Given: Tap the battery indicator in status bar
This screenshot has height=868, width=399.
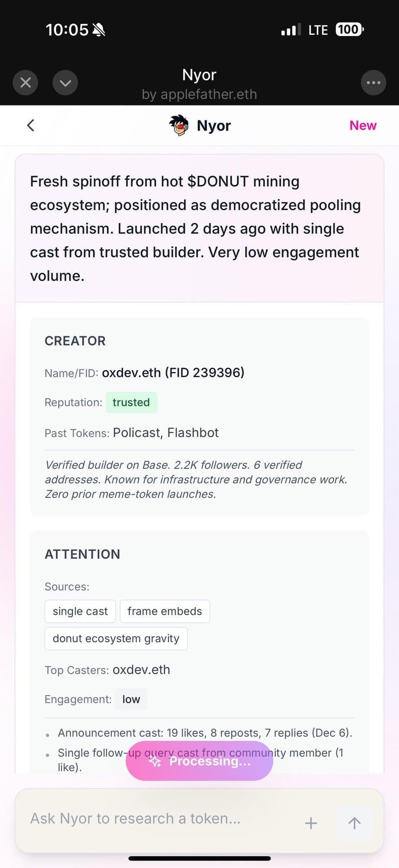Looking at the screenshot, I should click(x=348, y=29).
